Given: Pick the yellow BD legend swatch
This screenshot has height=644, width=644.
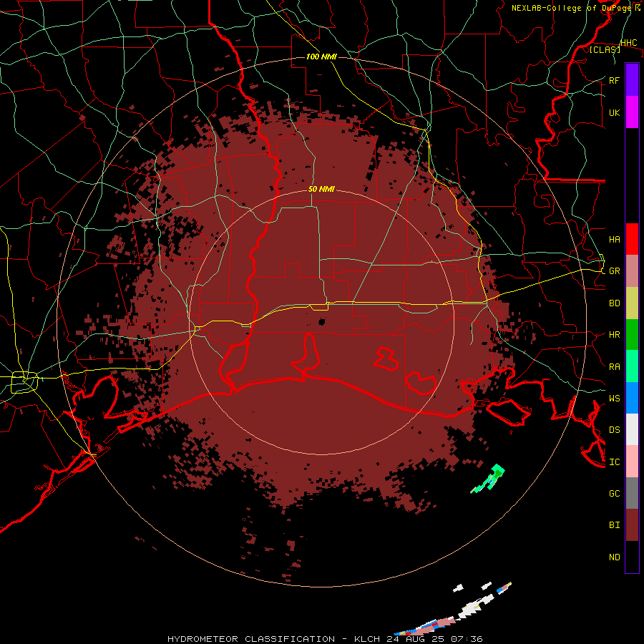Looking at the screenshot, I should [x=632, y=303].
